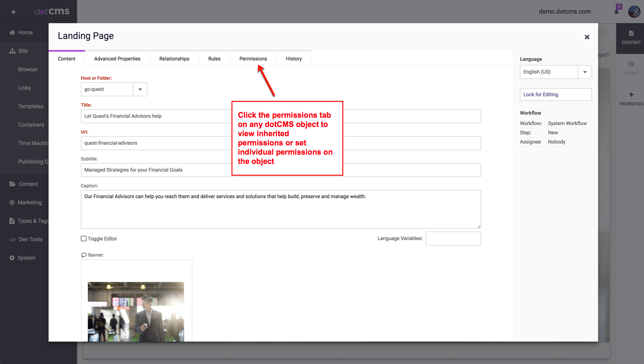Open the Language dropdown arrow
Screen dimensions: 644x364
(x=584, y=72)
